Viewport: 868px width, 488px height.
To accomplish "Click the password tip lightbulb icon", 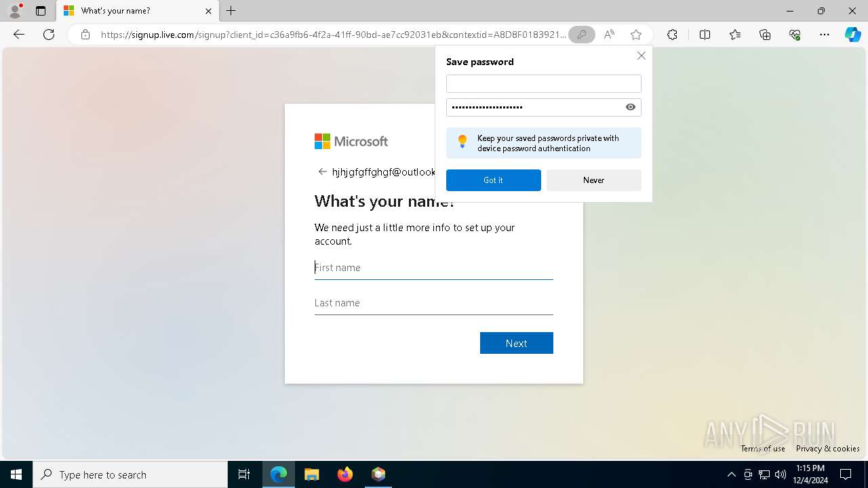I will [x=462, y=142].
